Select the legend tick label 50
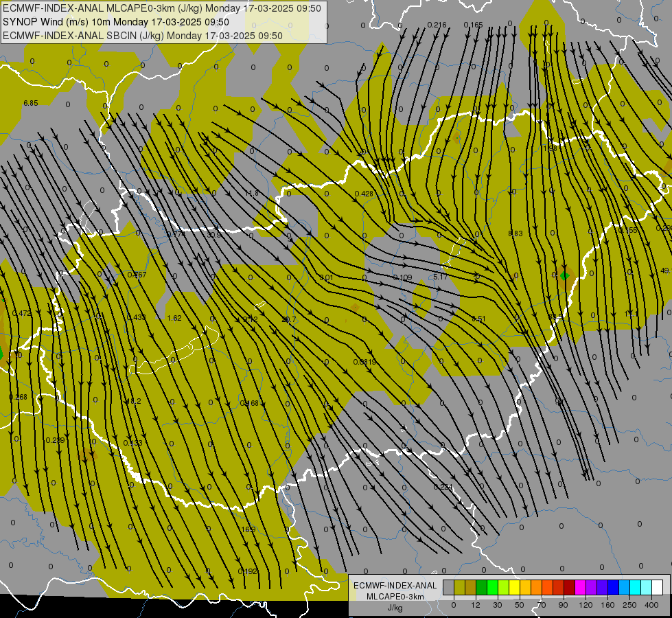Viewport: 672px width, 618px height. tap(519, 605)
